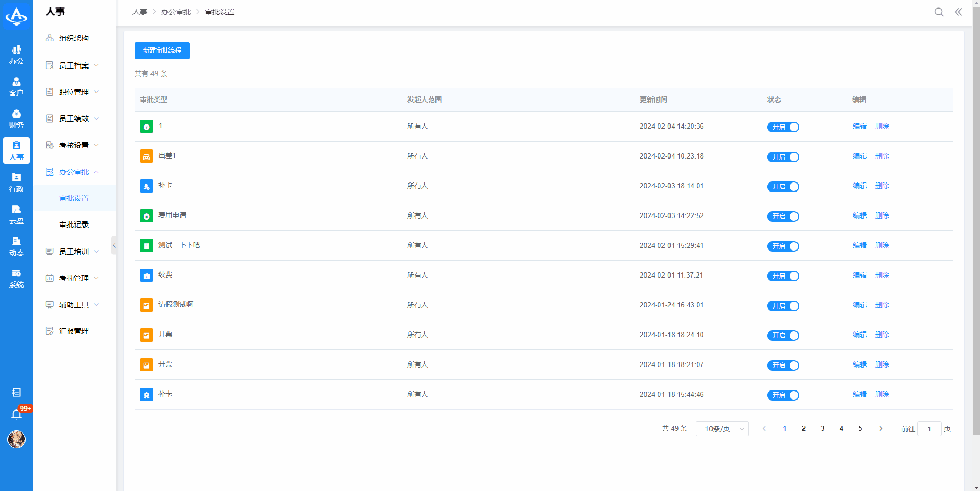Click the blue briefcase icon for 续费
980x491 pixels.
[x=146, y=276]
